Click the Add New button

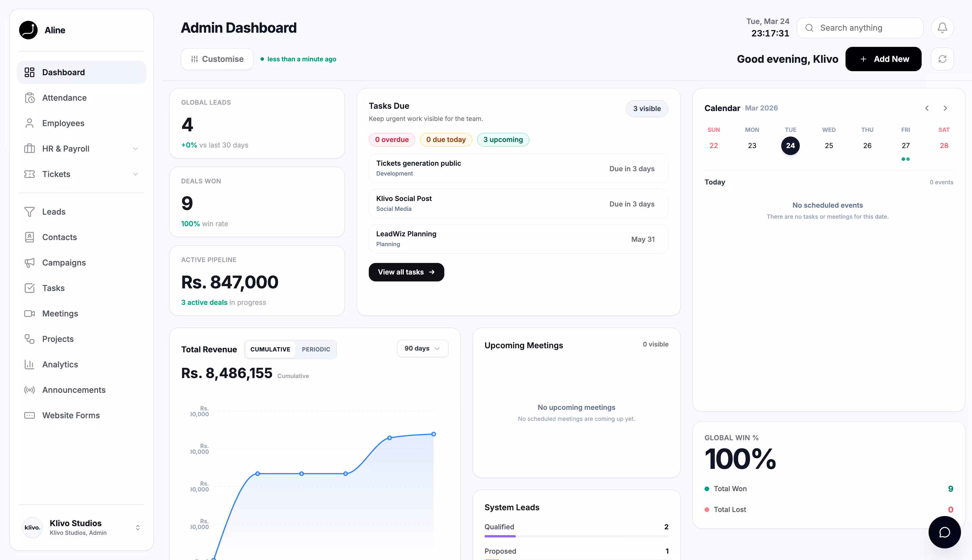click(883, 59)
